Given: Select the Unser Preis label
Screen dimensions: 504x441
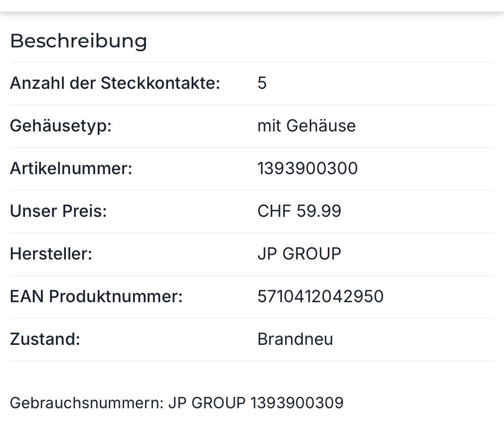Looking at the screenshot, I should pos(58,211).
